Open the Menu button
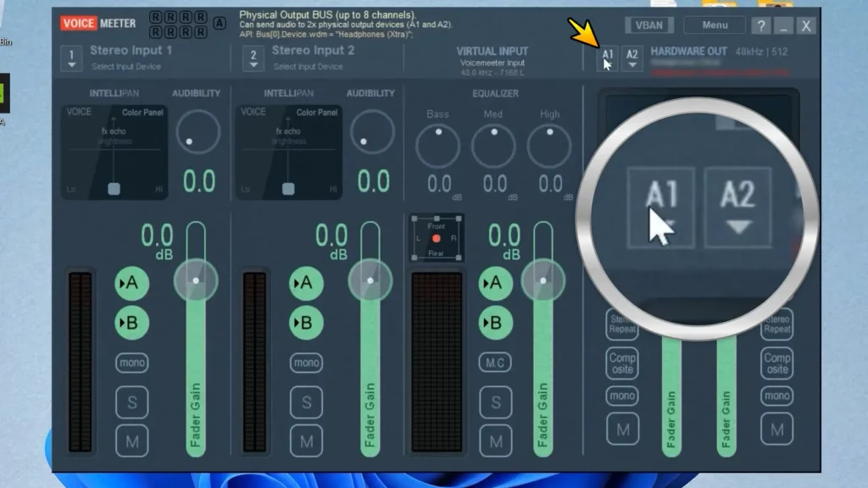Viewport: 868px width, 488px height. tap(715, 25)
